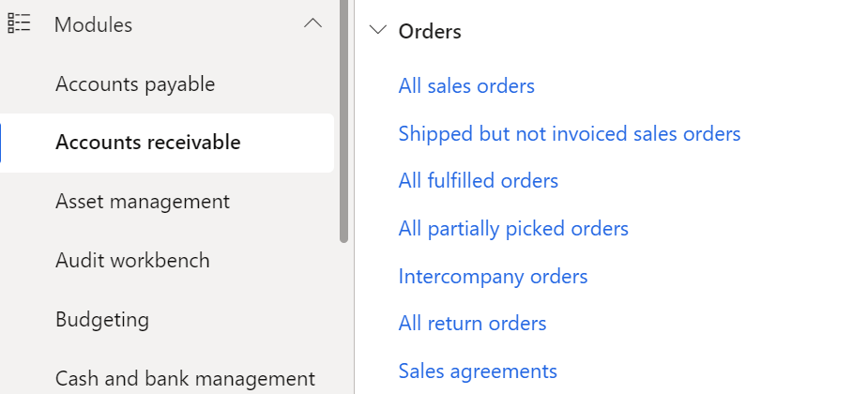Click the Orders group heading
Screen dimensions: 868x394
[x=430, y=32]
